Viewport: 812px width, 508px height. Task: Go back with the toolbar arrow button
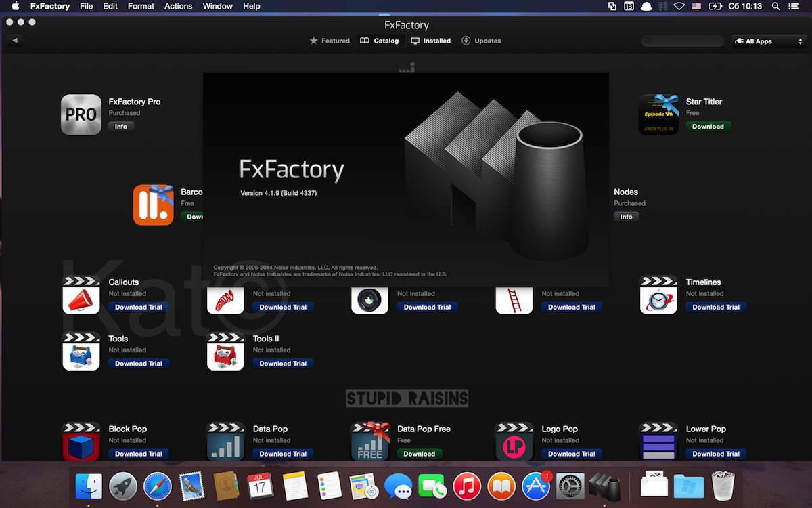14,41
